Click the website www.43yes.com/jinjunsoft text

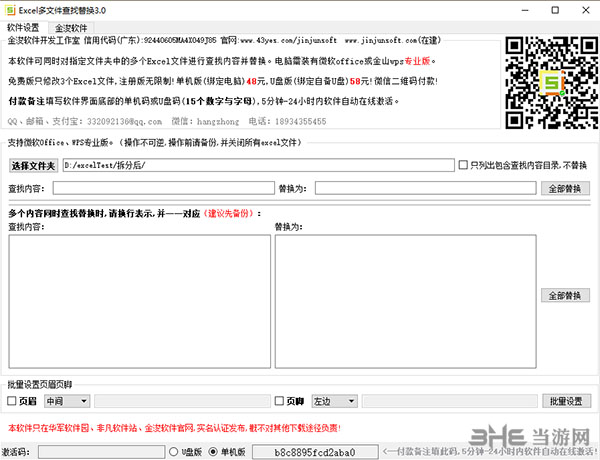point(289,40)
